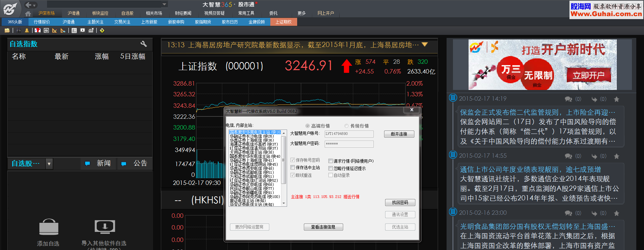Open the Home house icon

[x=28, y=14]
